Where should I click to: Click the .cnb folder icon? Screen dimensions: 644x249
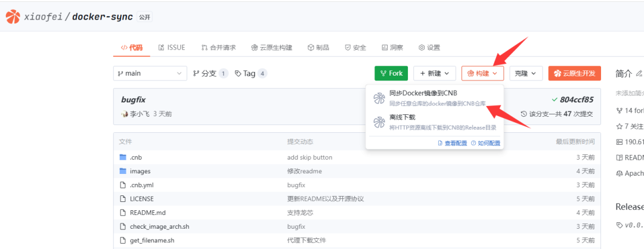(123, 157)
